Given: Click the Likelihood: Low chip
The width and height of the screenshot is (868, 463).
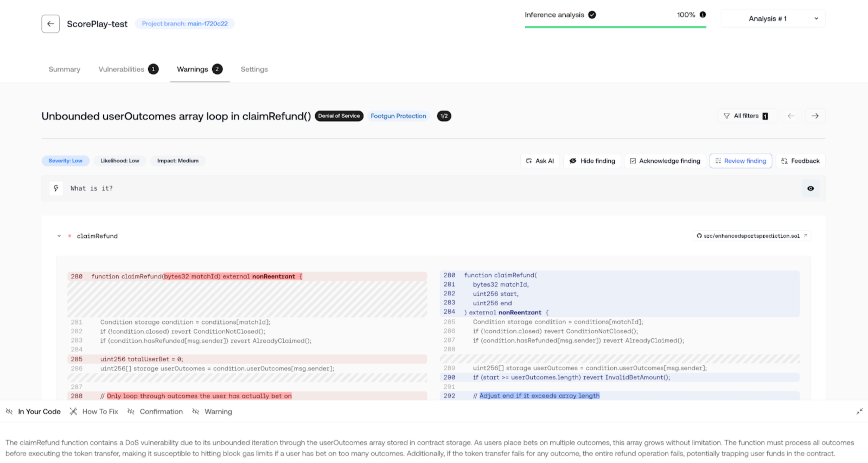Looking at the screenshot, I should pyautogui.click(x=120, y=160).
